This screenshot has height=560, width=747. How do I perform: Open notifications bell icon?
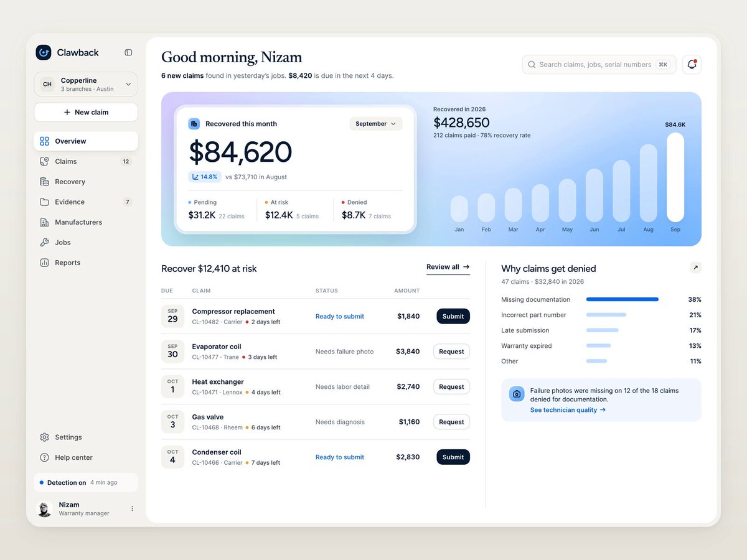(x=692, y=64)
